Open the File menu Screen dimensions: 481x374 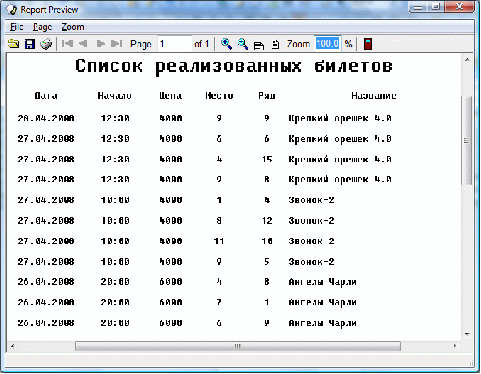pyautogui.click(x=17, y=27)
